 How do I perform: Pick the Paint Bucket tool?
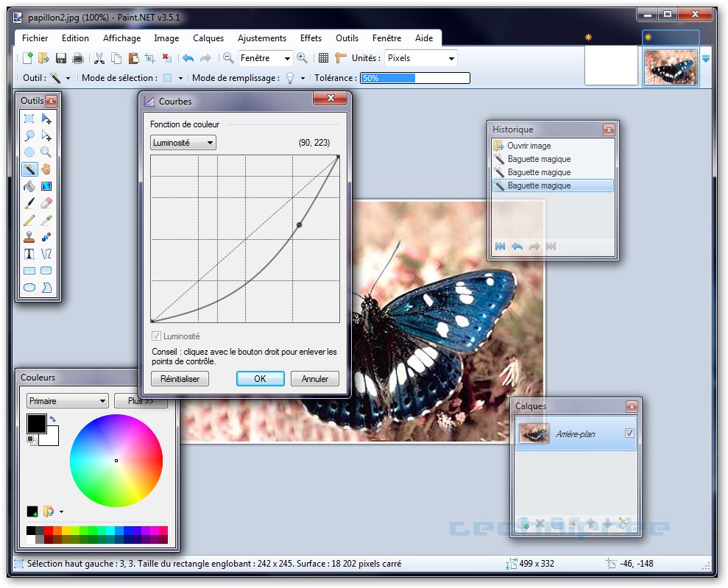pos(29,186)
